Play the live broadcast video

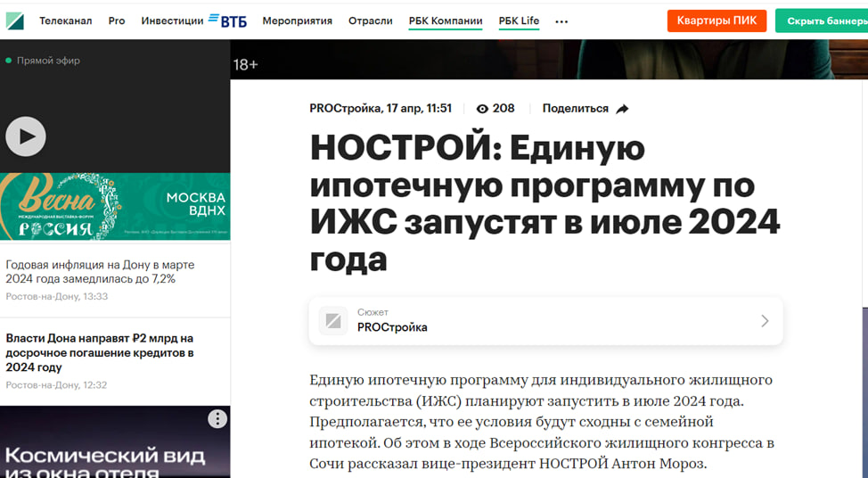coord(26,136)
